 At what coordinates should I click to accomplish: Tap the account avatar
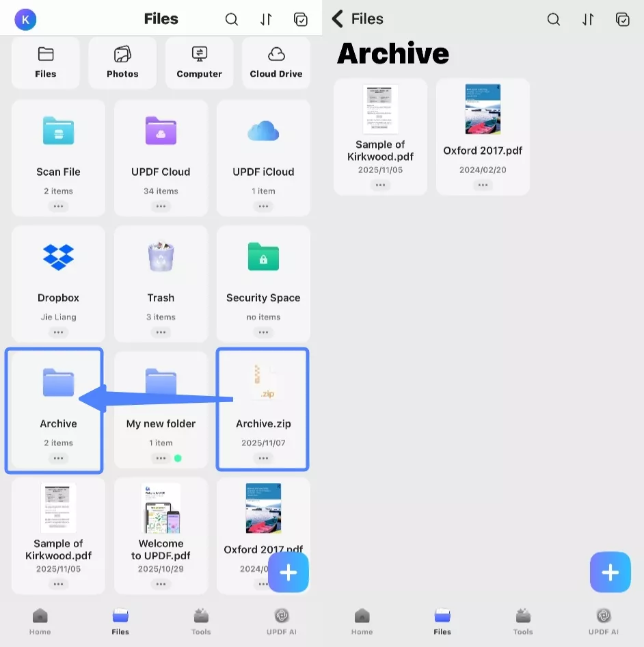(25, 19)
